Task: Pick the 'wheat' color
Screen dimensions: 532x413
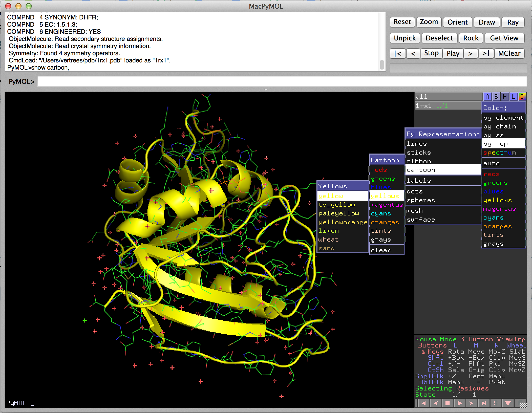Action: tap(343, 240)
